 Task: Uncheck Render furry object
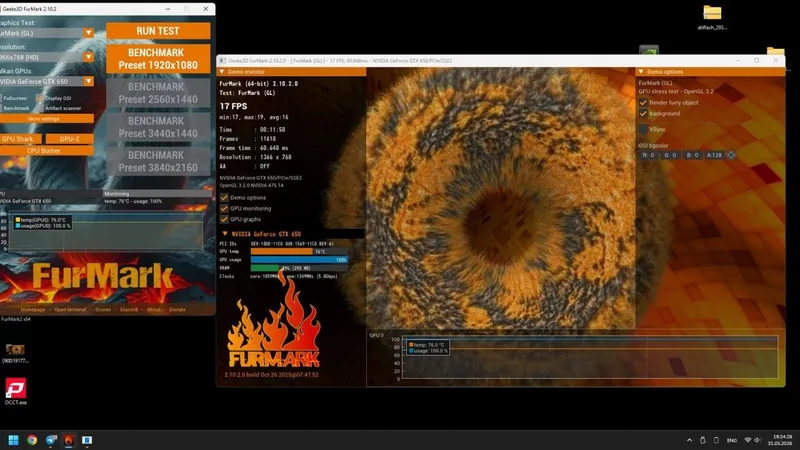click(643, 103)
